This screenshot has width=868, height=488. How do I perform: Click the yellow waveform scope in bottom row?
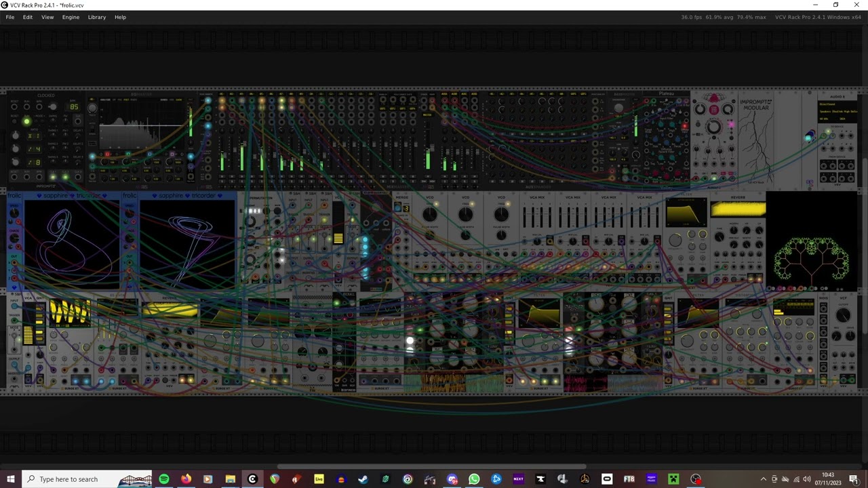(x=69, y=313)
